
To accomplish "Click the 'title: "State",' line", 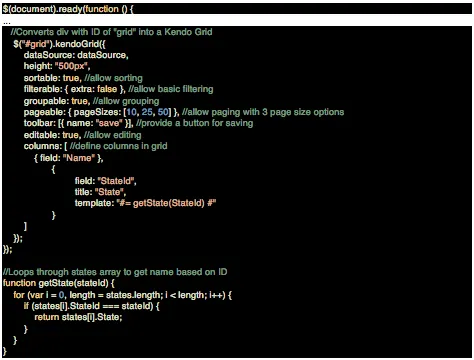I will pyautogui.click(x=100, y=192).
